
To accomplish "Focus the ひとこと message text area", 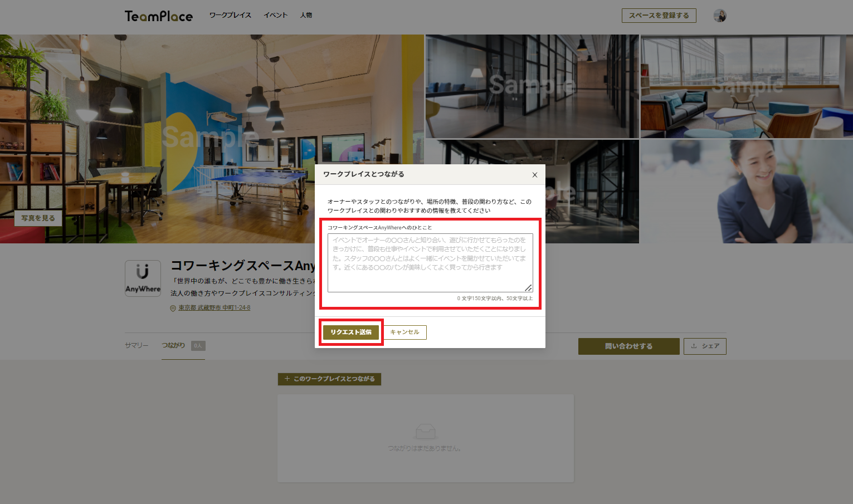I will [x=430, y=263].
